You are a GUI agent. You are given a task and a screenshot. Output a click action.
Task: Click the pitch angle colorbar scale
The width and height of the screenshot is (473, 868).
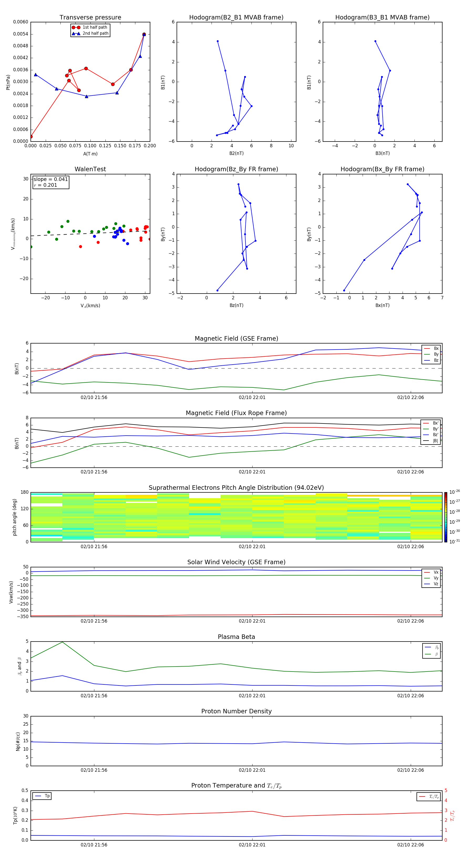(445, 517)
